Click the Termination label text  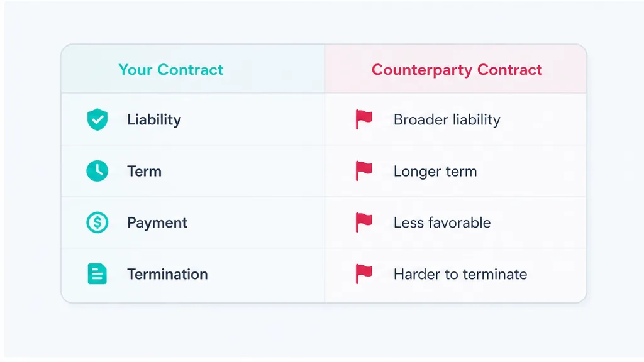coord(167,274)
